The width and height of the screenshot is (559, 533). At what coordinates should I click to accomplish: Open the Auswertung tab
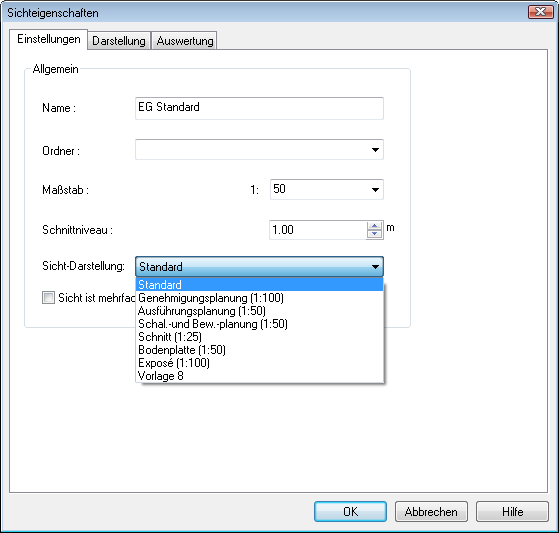184,41
